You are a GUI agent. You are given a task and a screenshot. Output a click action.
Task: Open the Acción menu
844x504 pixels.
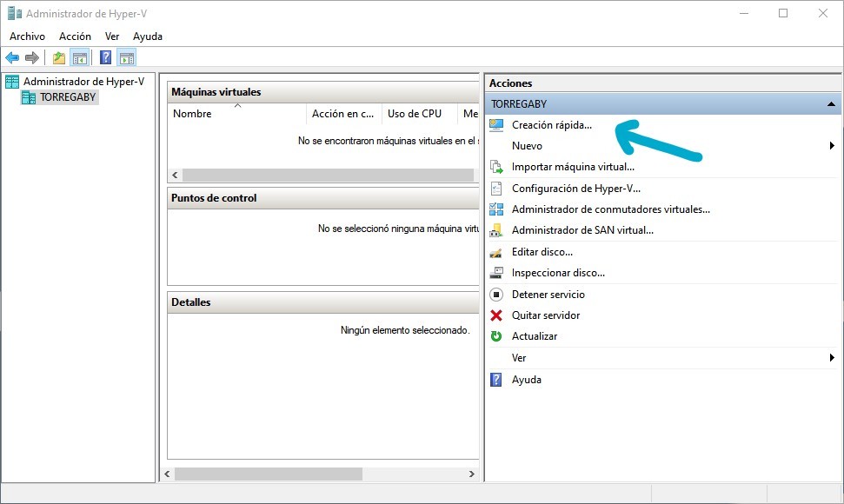[75, 36]
